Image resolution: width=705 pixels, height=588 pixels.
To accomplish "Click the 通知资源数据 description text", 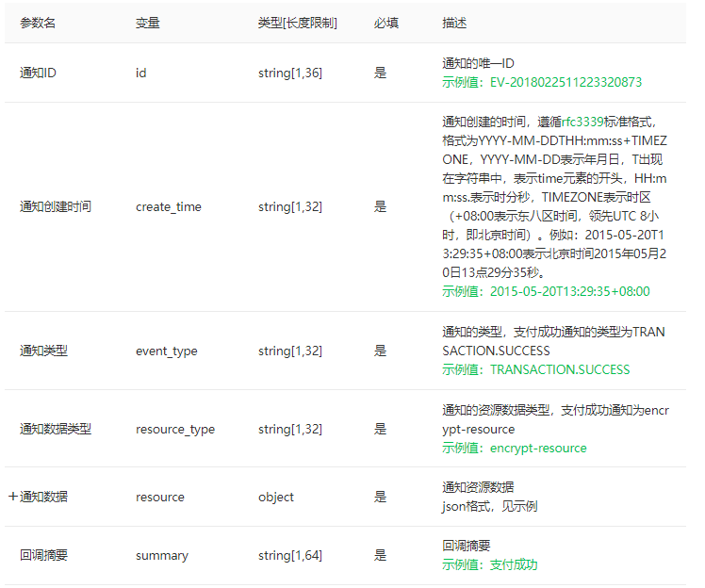I will tap(478, 487).
